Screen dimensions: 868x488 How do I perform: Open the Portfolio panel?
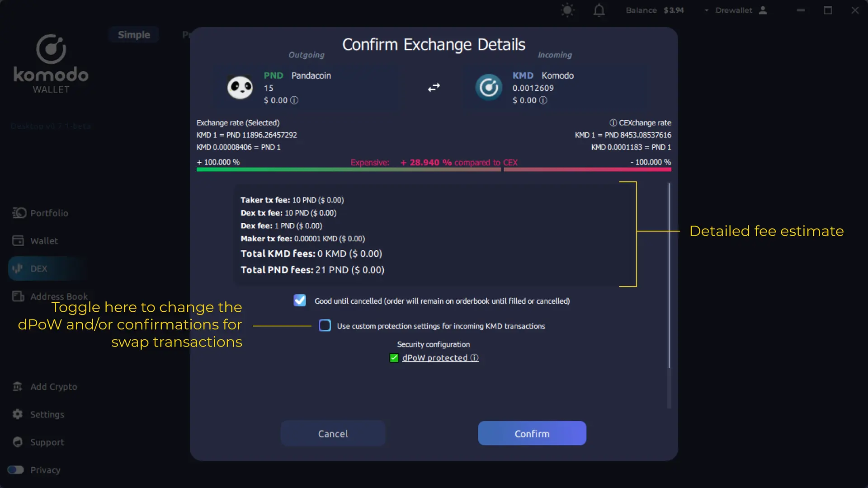(x=49, y=213)
